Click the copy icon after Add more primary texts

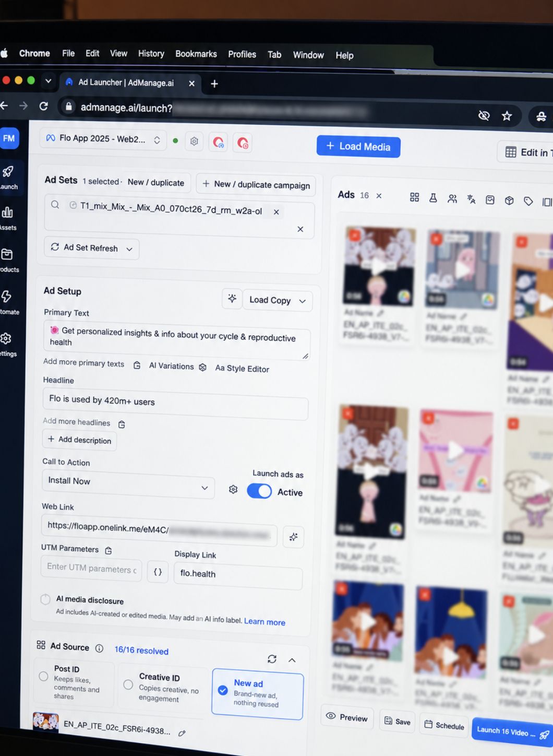(137, 365)
